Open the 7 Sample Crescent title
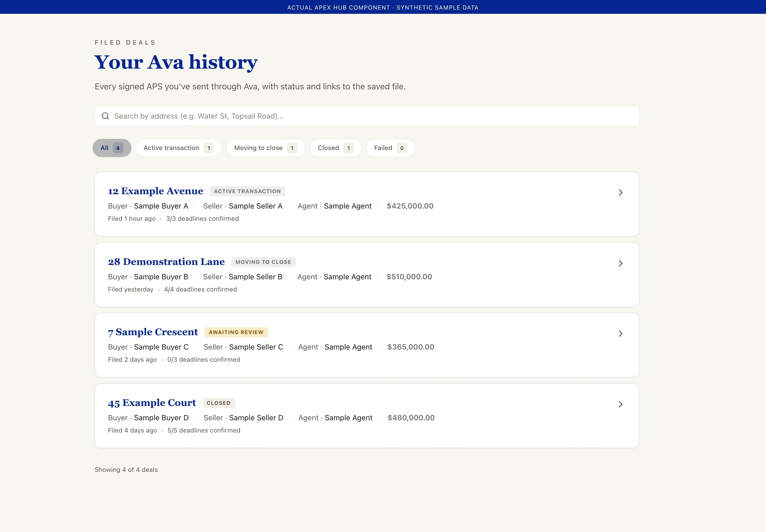Screen dimensions: 766x532 tap(153, 332)
